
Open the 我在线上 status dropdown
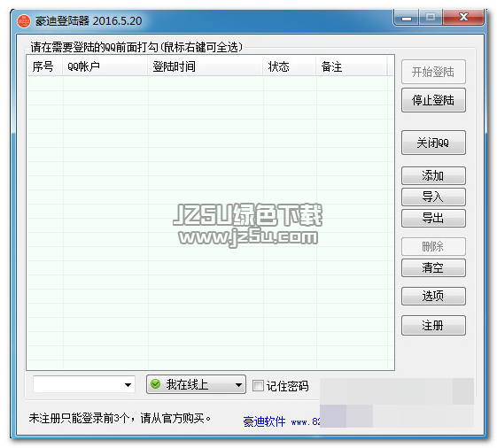(196, 384)
